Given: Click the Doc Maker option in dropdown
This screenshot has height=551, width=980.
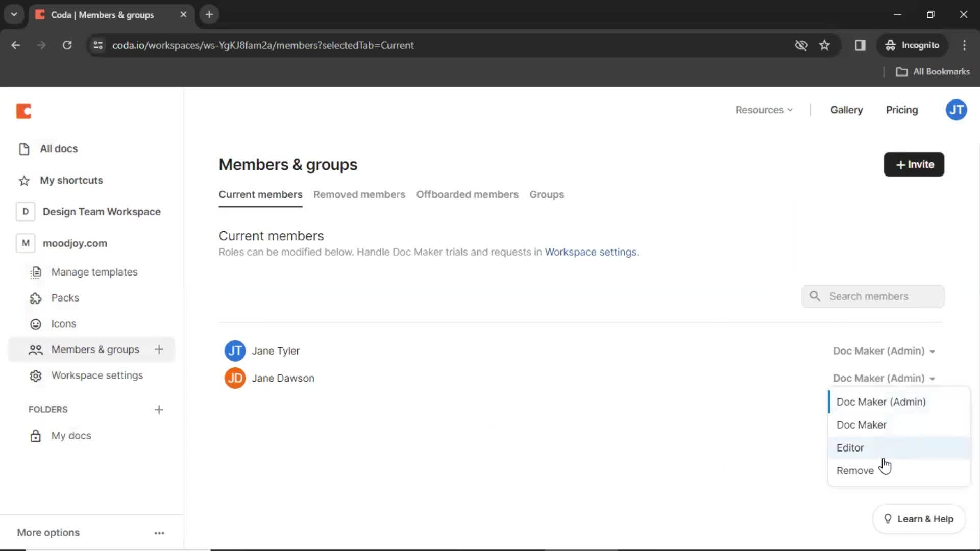Looking at the screenshot, I should point(862,424).
